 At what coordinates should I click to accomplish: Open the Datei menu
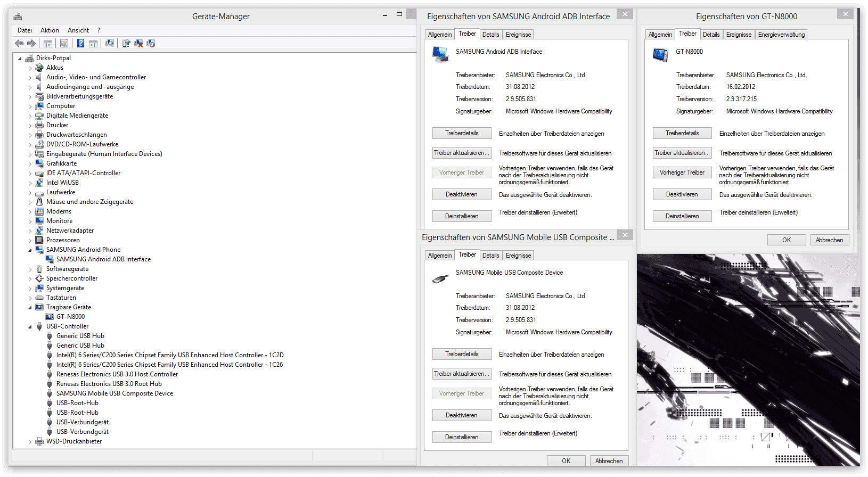pyautogui.click(x=24, y=30)
